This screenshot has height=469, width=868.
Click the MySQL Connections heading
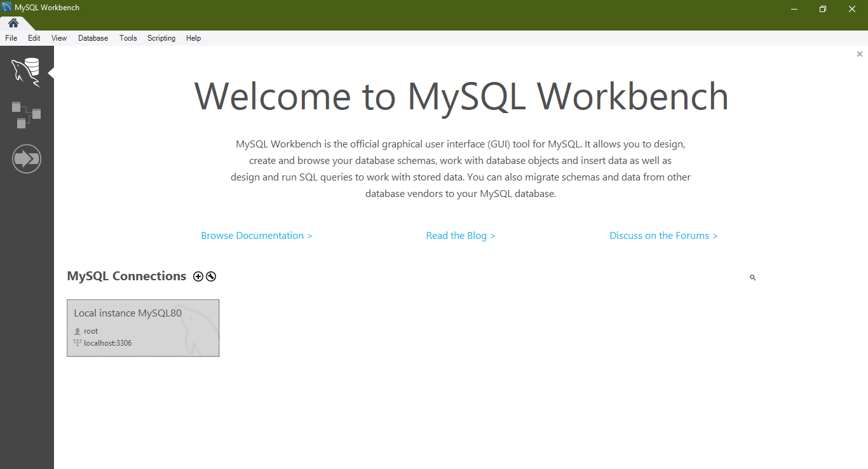[126, 276]
